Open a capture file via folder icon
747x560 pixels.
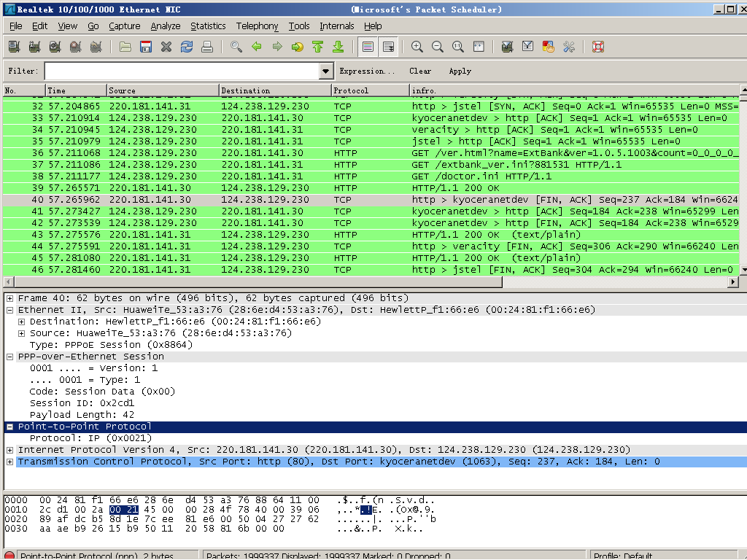[125, 47]
